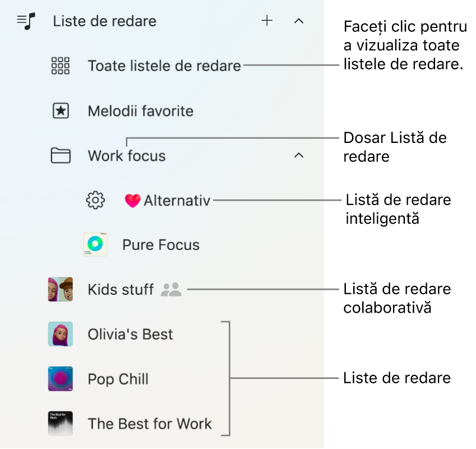The width and height of the screenshot is (476, 449).
Task: Select the grid icon beside Toate listele de redare
Action: click(x=60, y=66)
